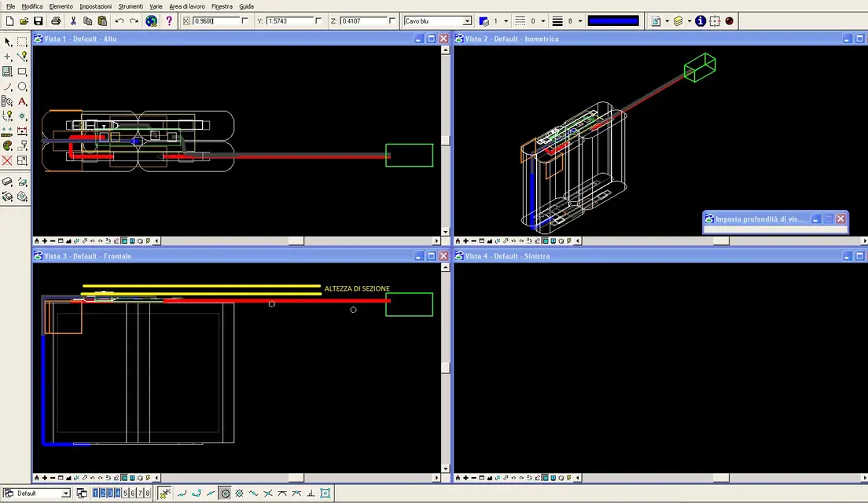Toggle the Z coordinate lock checkbox
This screenshot has width=868, height=503.
pos(392,21)
